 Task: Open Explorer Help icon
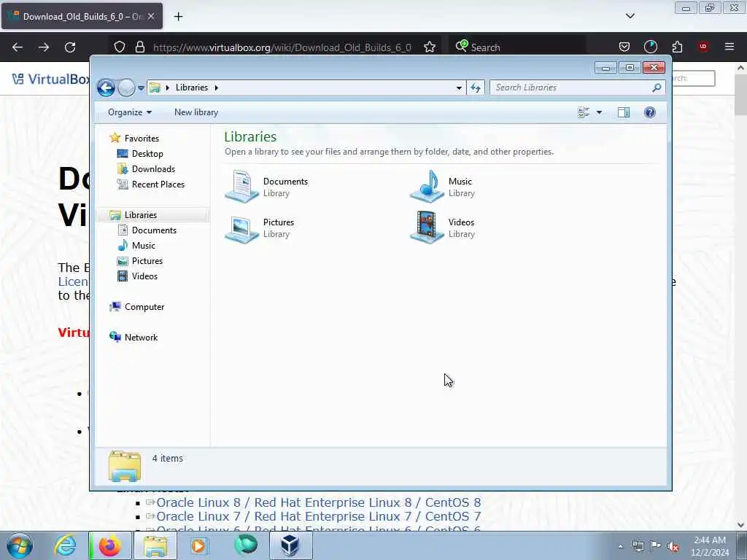coord(650,112)
